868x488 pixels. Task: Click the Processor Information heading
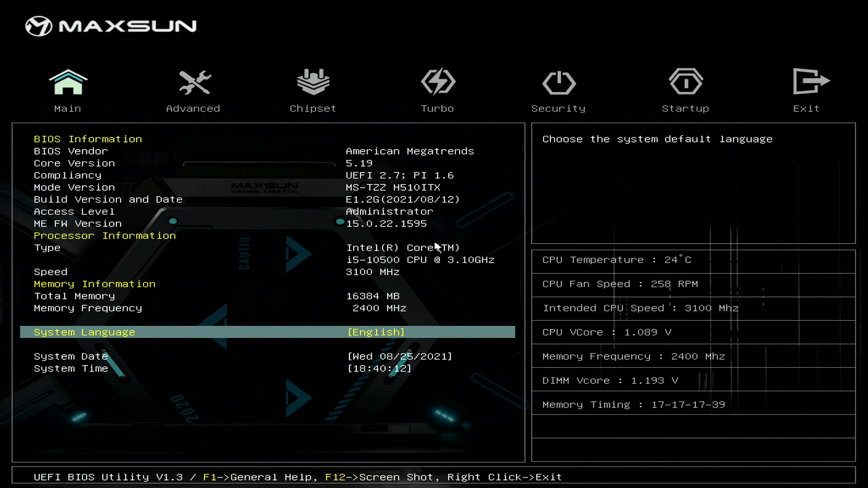(x=105, y=235)
